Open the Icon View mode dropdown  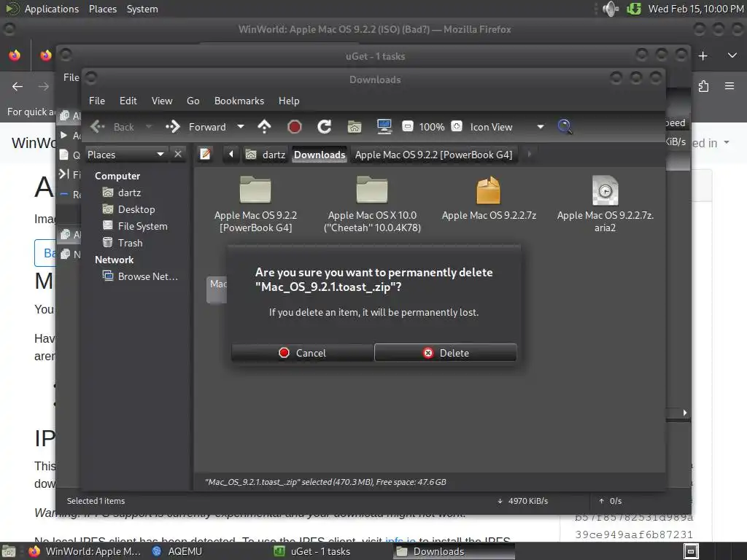click(x=506, y=127)
